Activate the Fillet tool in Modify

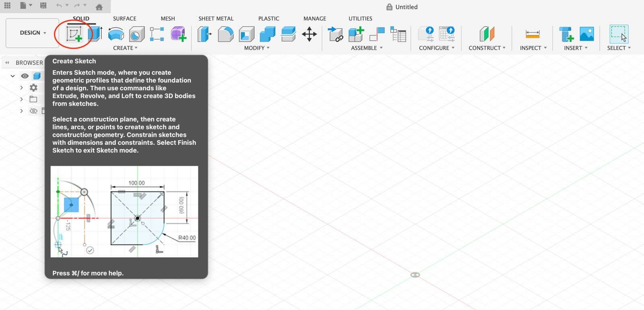tap(225, 34)
